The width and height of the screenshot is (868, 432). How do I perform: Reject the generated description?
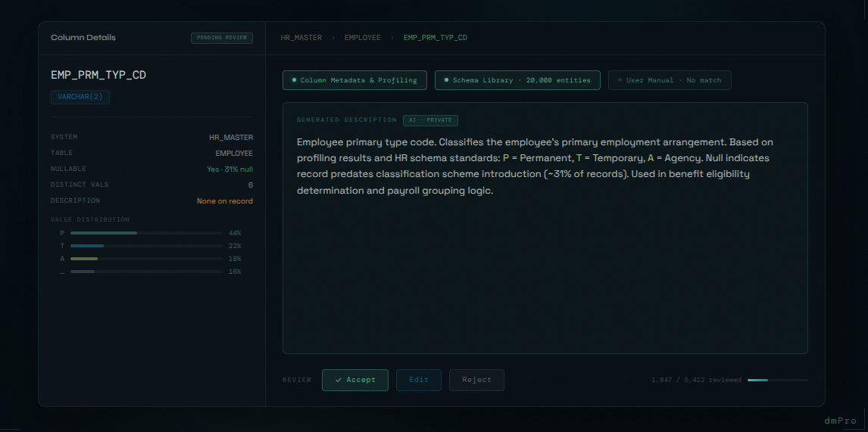pyautogui.click(x=476, y=380)
